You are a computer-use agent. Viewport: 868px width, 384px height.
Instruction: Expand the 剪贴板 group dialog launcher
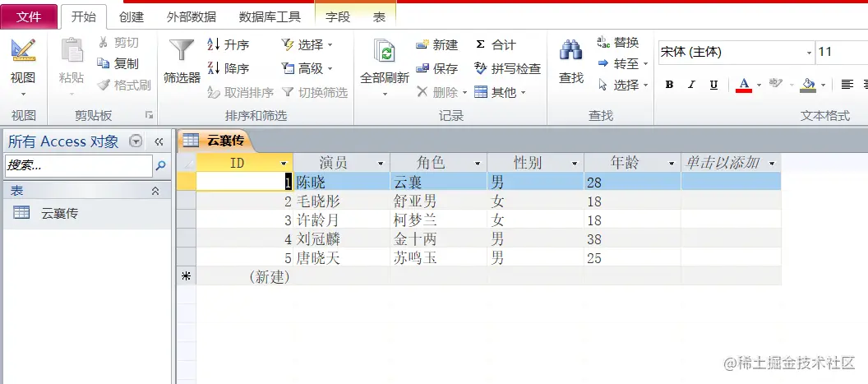(149, 114)
